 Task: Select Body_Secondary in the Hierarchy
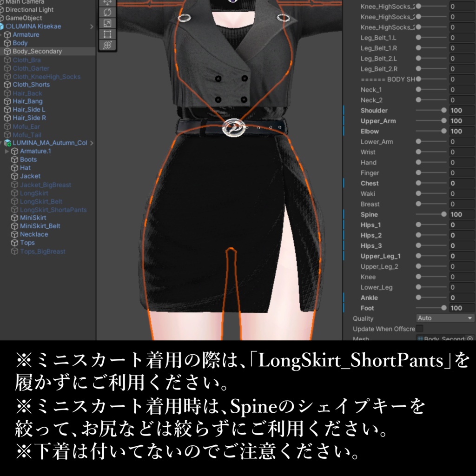coord(36,51)
